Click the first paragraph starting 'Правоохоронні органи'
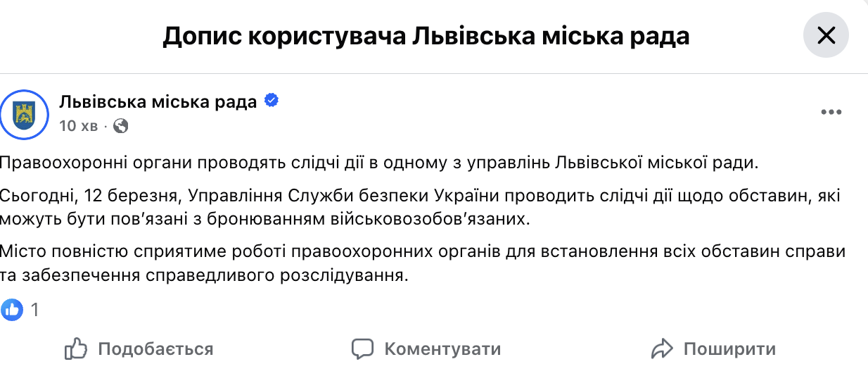Image resolution: width=868 pixels, height=376 pixels. [380, 163]
